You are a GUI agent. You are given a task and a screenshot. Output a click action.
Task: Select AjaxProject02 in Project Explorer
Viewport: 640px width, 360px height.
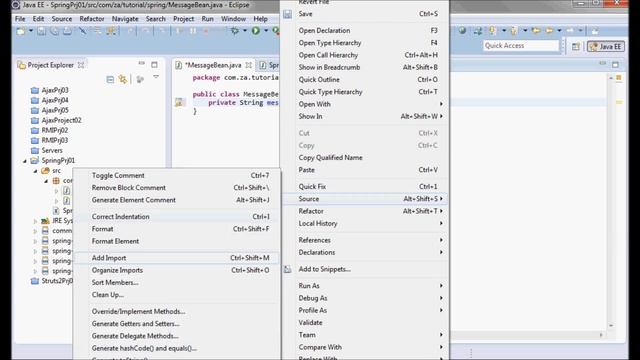(x=61, y=120)
